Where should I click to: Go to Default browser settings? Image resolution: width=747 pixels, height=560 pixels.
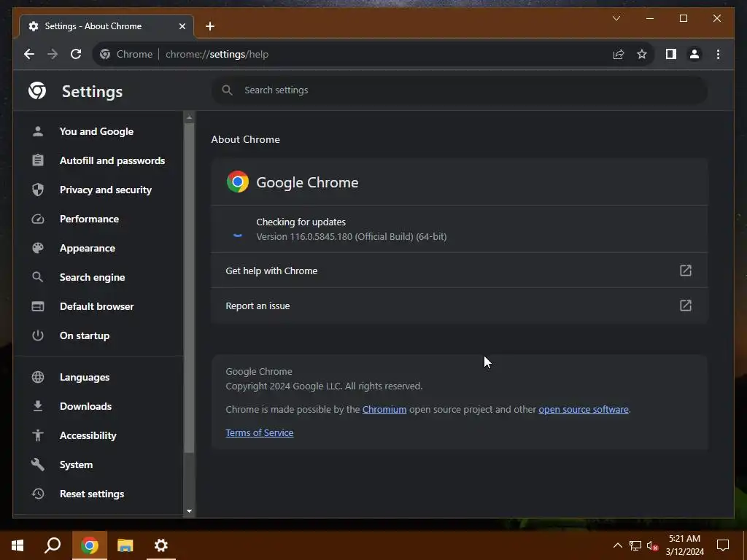click(x=97, y=306)
